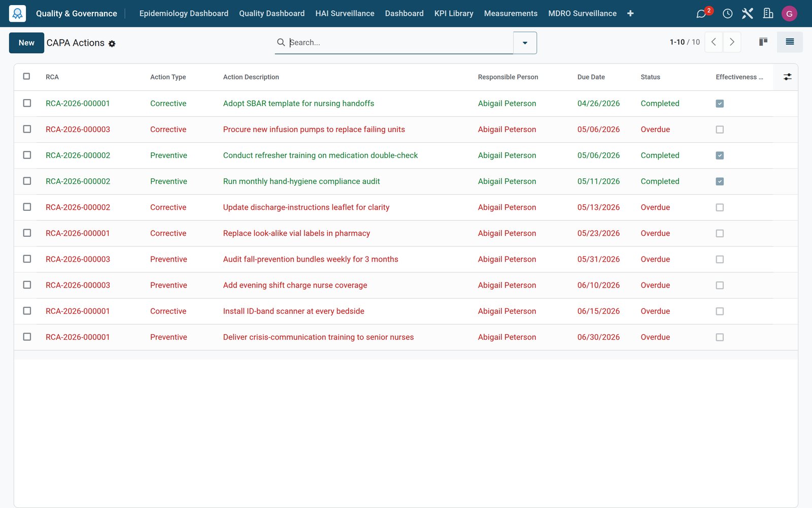Open the activities clock icon
This screenshot has height=508, width=812.
pos(727,14)
